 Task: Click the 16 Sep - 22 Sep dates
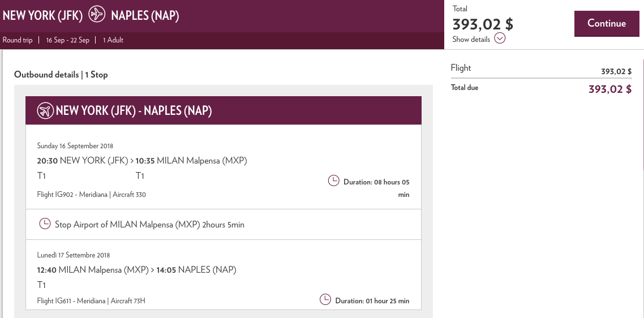[67, 40]
